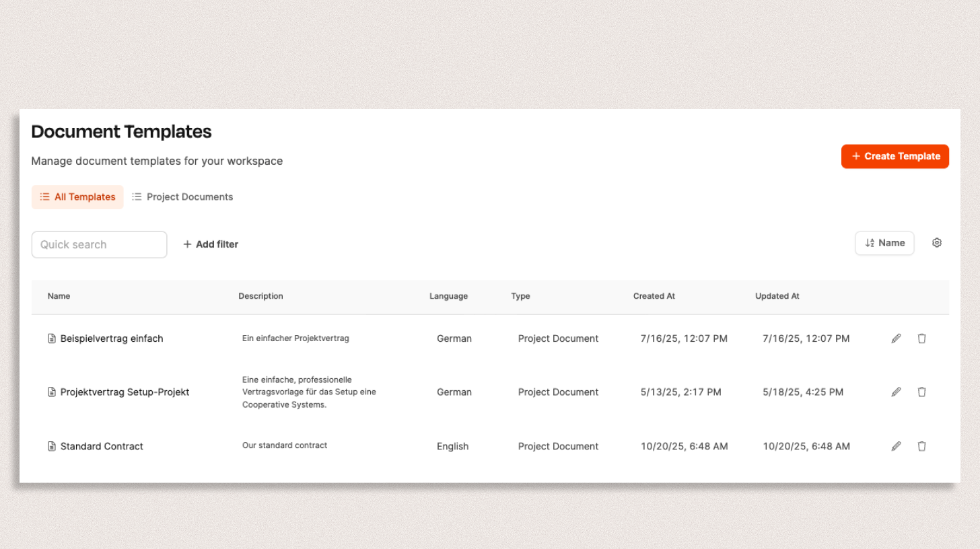Open the Standard Contract template

click(x=102, y=446)
